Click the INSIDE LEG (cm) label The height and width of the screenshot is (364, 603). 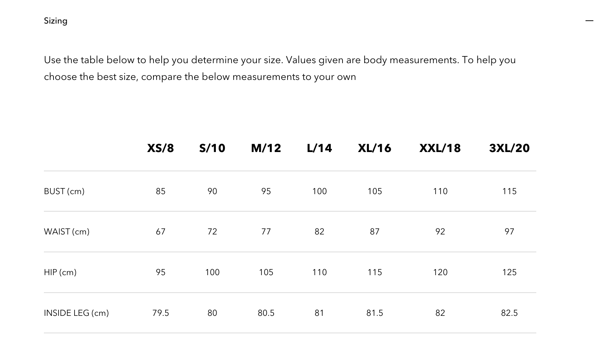[76, 313]
